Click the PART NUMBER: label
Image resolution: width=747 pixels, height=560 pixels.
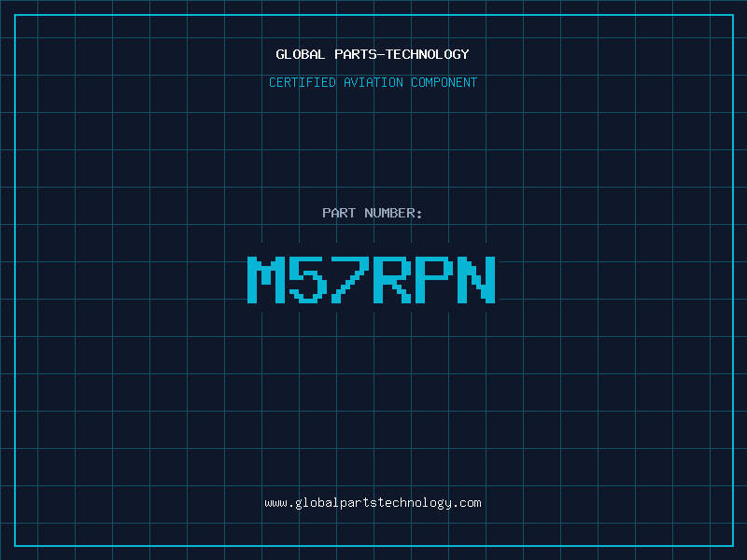[x=373, y=213]
